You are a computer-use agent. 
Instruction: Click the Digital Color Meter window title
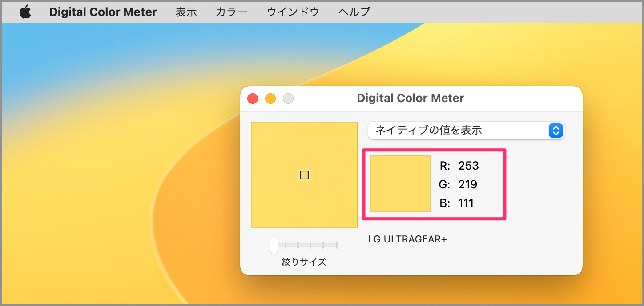click(411, 98)
